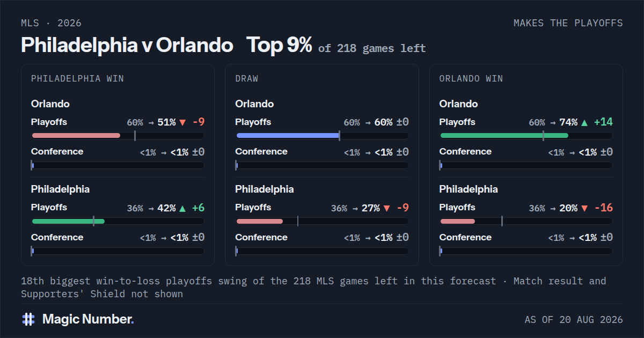Image resolution: width=644 pixels, height=338 pixels.
Task: Click Philadelphia green playoffs bar
Action: (x=68, y=221)
